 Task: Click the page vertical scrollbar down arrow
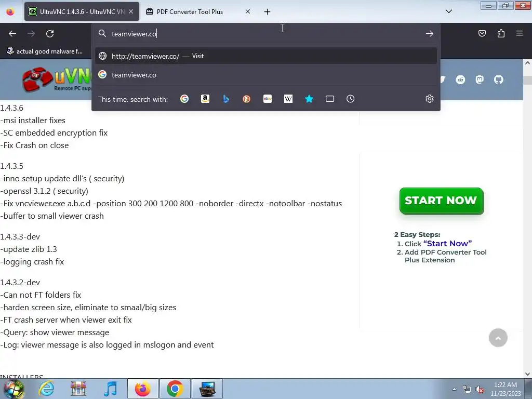[x=527, y=374]
